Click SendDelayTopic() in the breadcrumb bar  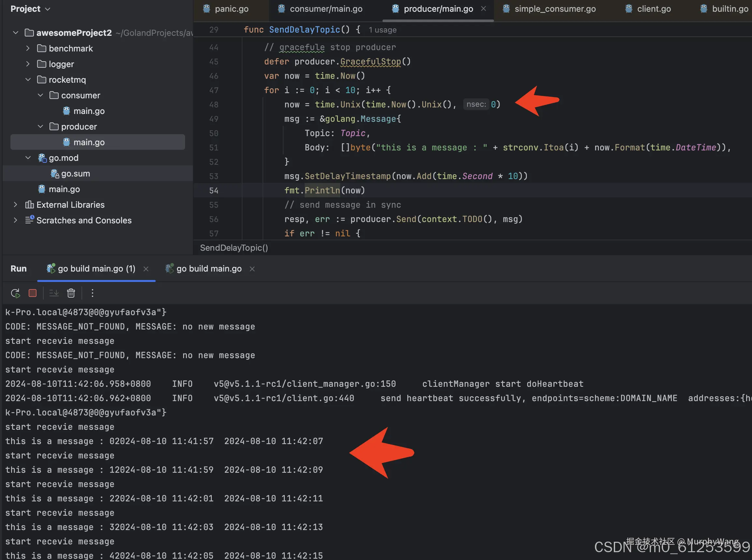pos(234,248)
